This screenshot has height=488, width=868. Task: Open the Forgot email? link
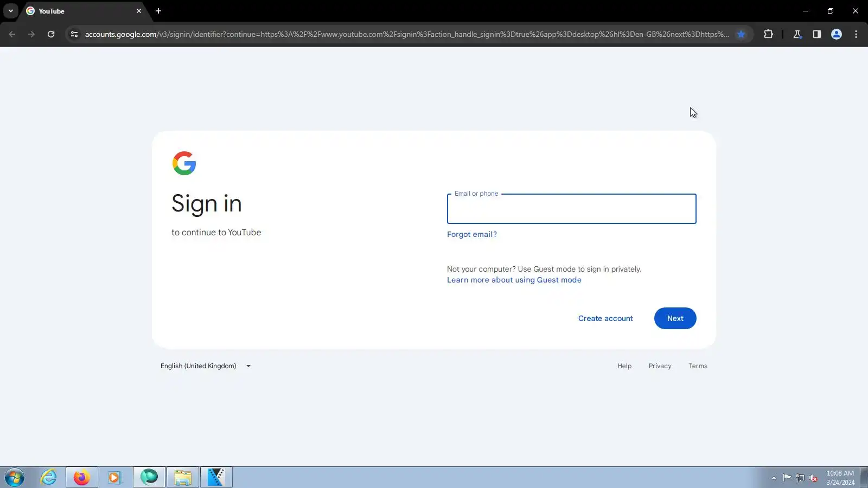472,234
